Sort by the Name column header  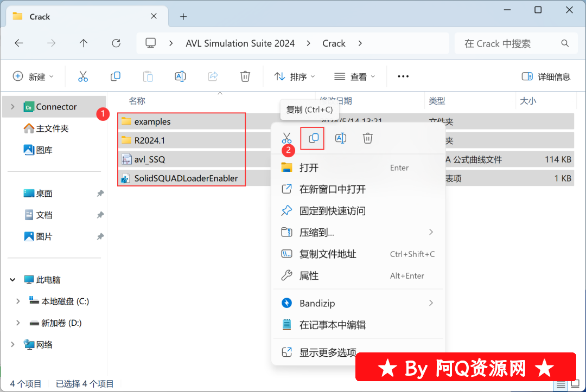point(137,101)
